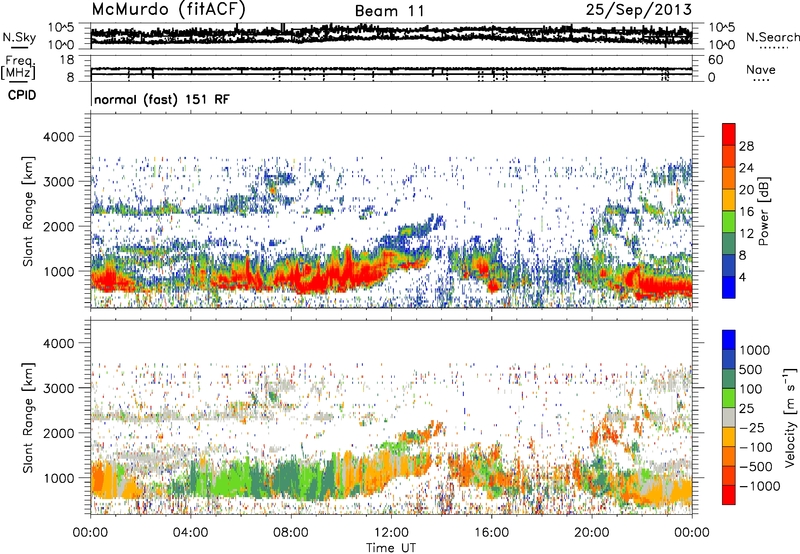The height and width of the screenshot is (554, 800).
Task: Click the Beam 11 label
Action: pos(389,11)
